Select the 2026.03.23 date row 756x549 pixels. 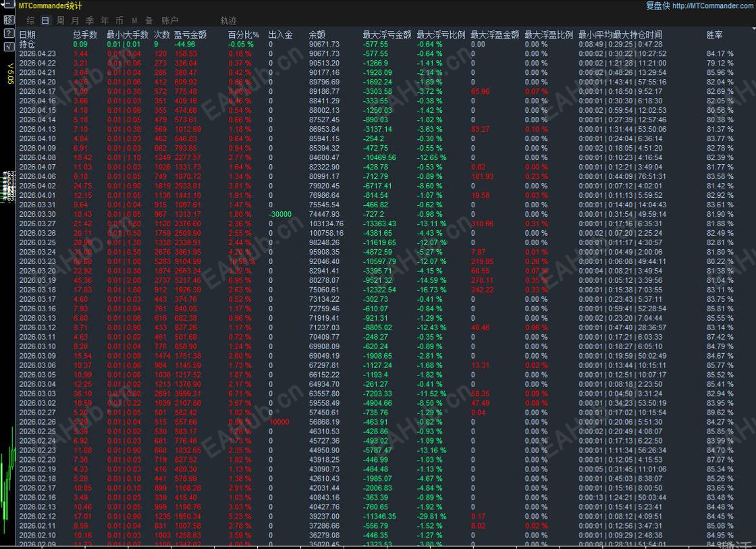(38, 261)
